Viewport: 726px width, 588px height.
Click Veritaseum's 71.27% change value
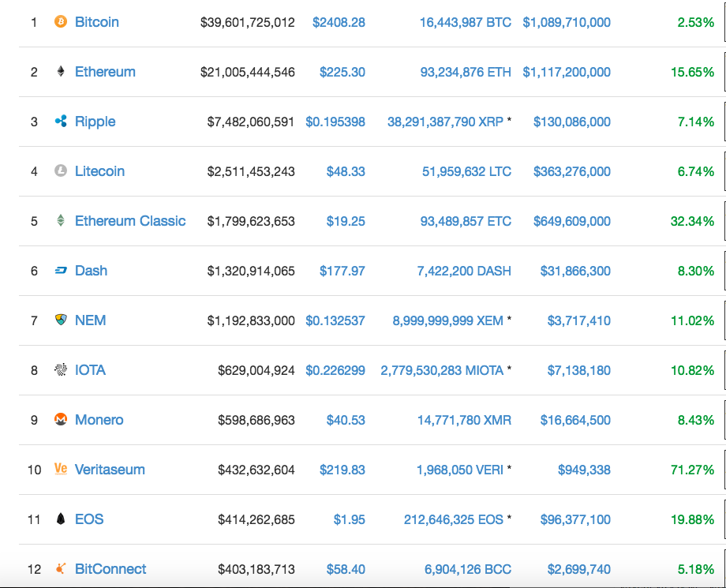[692, 470]
